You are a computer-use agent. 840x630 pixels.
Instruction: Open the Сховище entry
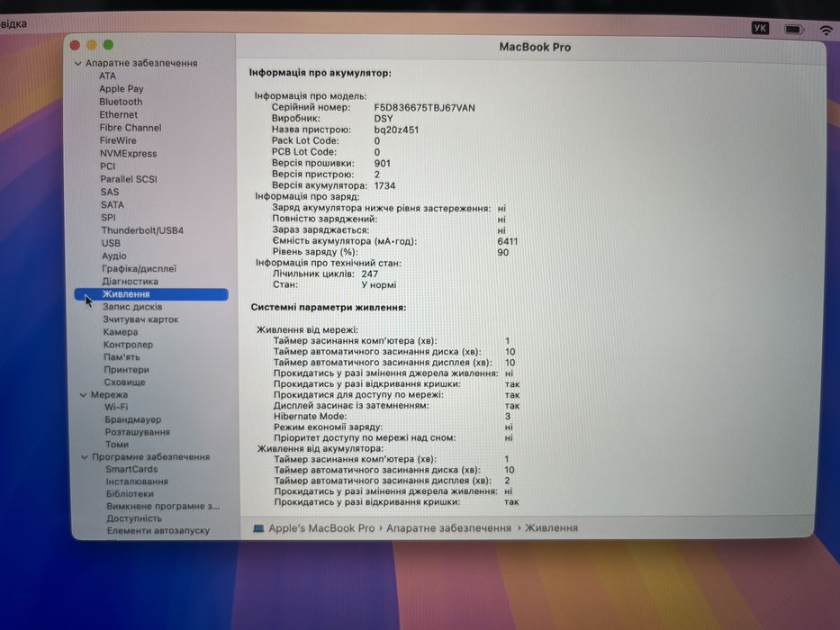coord(125,382)
